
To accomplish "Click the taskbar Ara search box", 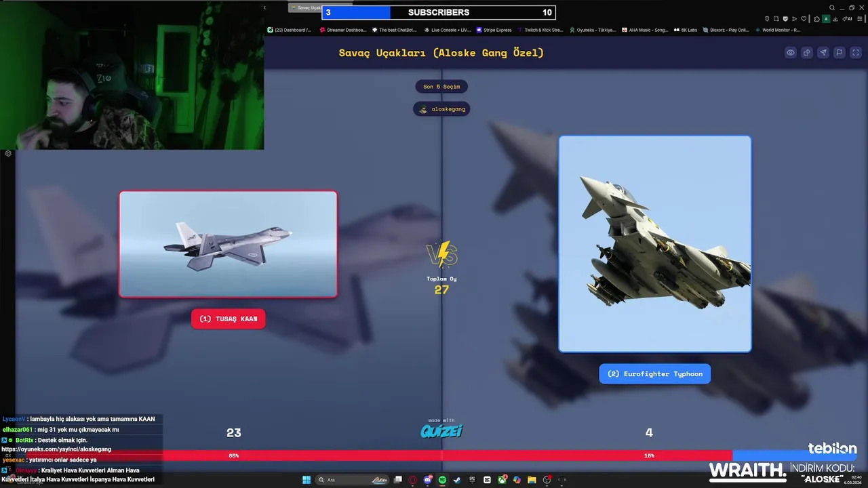I will coord(352,480).
